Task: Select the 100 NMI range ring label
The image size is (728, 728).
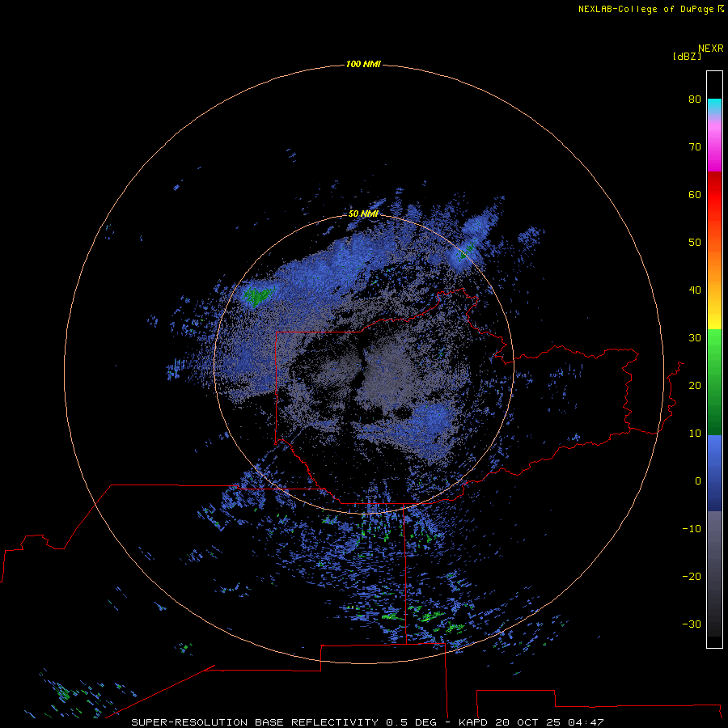Action: click(x=363, y=64)
